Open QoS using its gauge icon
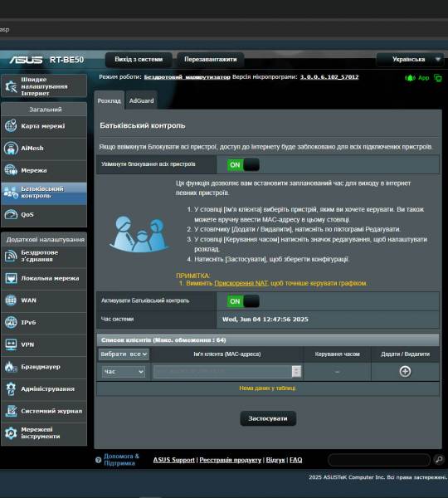Screen dimensions: 448x498 point(11,214)
